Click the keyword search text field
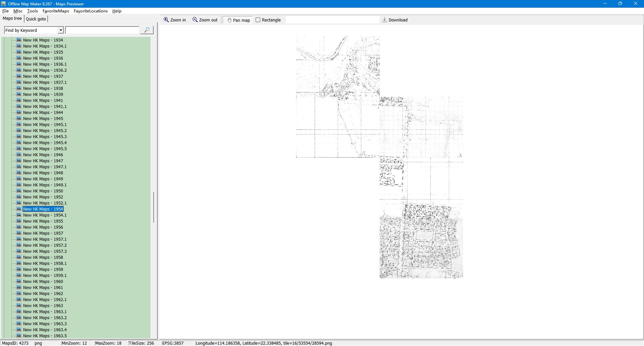This screenshot has width=644, height=346. (102, 31)
